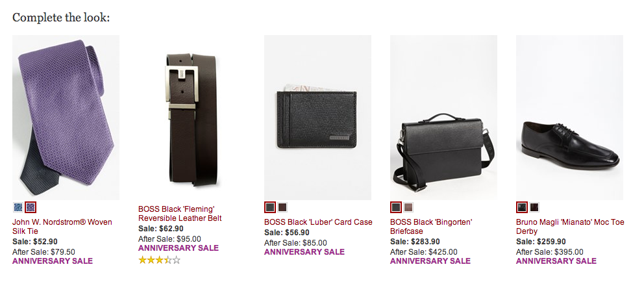This screenshot has width=644, height=295.
Task: Open the black moc toe derby shoe image
Action: click(x=569, y=118)
